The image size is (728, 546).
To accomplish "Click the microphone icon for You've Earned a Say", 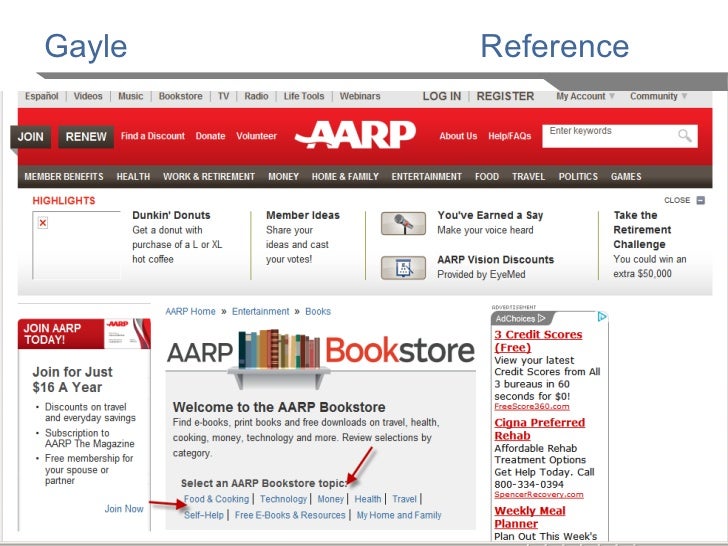I will tap(403, 223).
